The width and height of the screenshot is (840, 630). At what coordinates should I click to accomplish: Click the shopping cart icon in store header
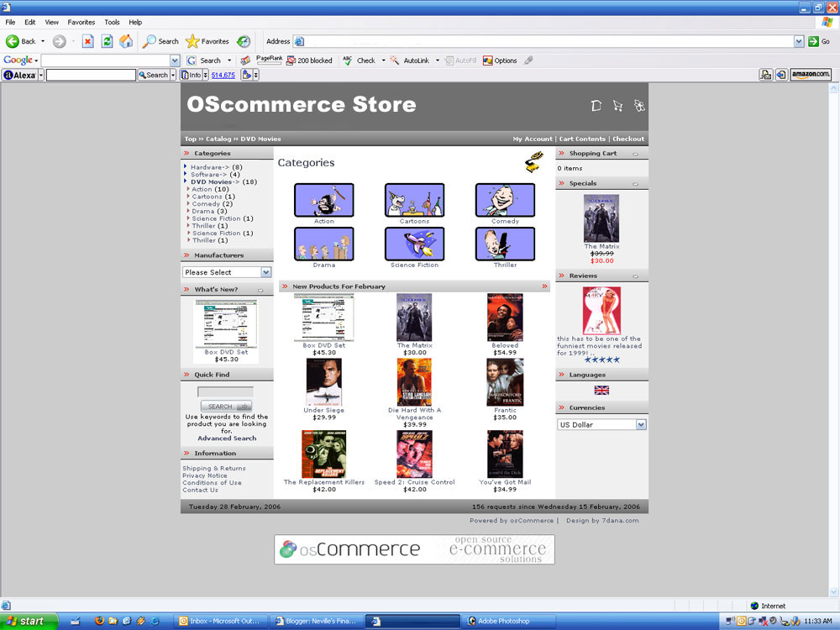click(x=617, y=106)
